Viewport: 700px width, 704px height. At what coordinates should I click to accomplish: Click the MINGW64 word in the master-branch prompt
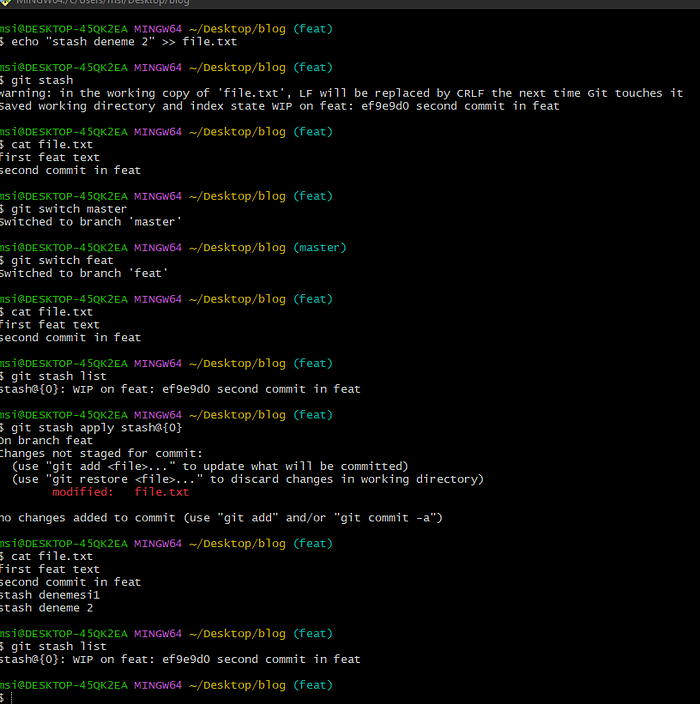point(158,248)
